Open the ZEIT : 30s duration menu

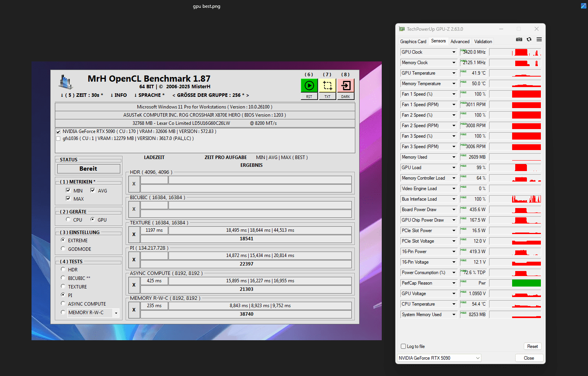click(x=82, y=95)
